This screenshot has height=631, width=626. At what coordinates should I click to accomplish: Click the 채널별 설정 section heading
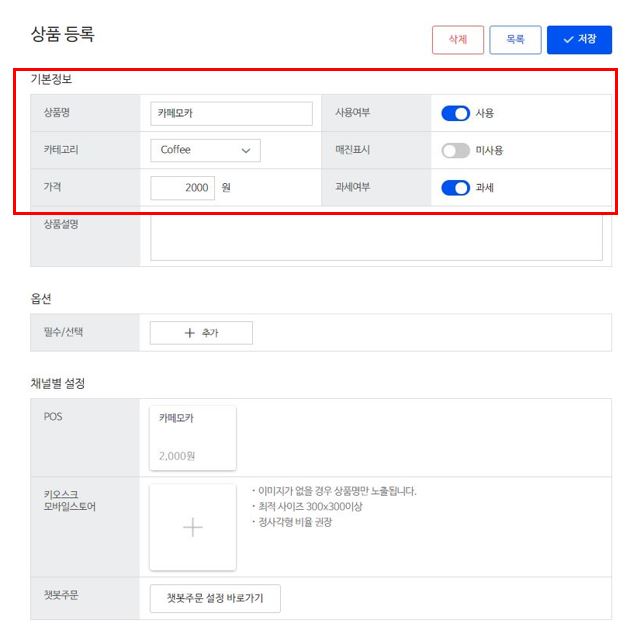(58, 383)
